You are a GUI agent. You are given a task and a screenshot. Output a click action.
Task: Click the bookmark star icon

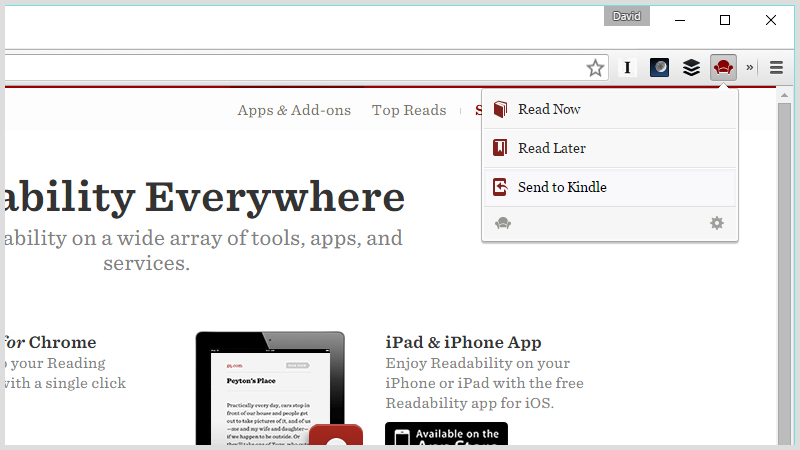(x=595, y=68)
